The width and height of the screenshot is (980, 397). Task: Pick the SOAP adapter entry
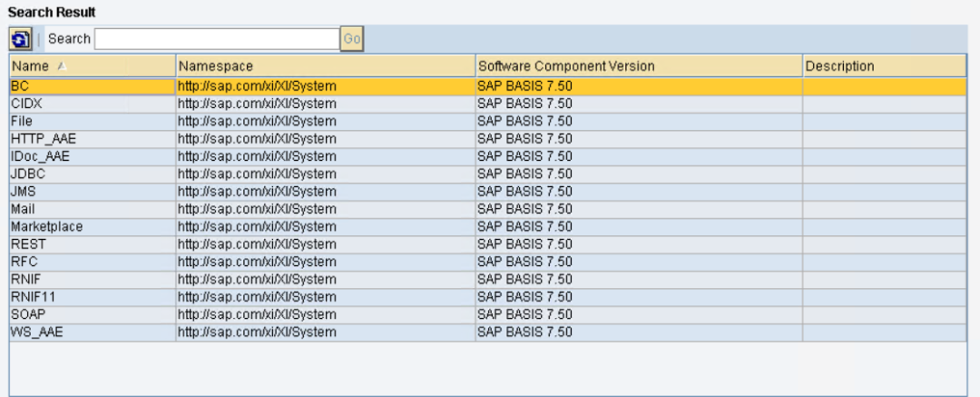(x=488, y=314)
